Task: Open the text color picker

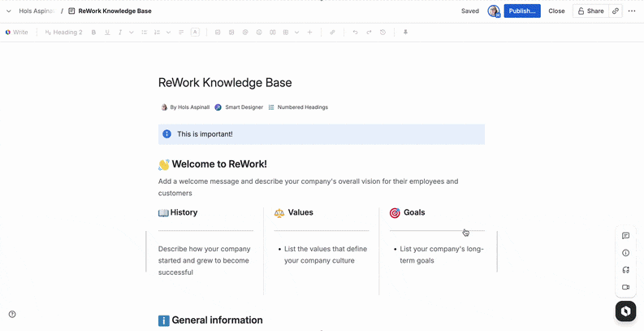Action: point(195,32)
